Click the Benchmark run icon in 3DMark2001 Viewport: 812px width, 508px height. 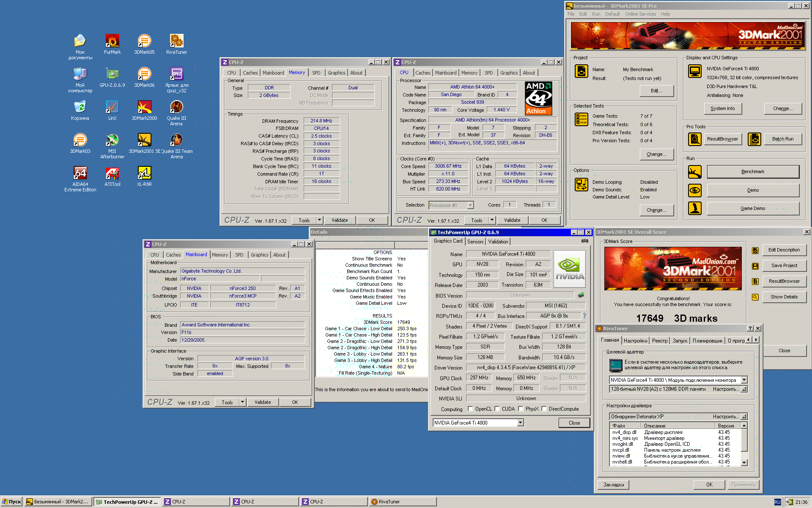pos(695,172)
